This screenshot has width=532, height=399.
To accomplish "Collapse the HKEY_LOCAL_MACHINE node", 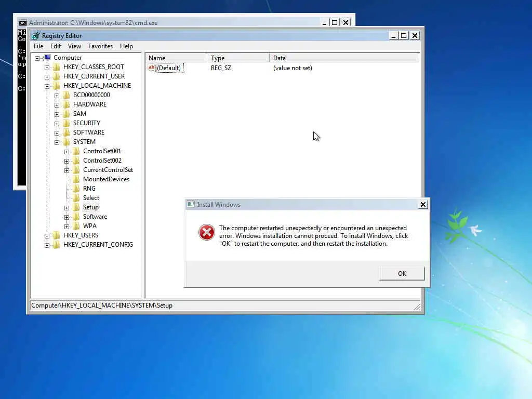I will pos(47,86).
